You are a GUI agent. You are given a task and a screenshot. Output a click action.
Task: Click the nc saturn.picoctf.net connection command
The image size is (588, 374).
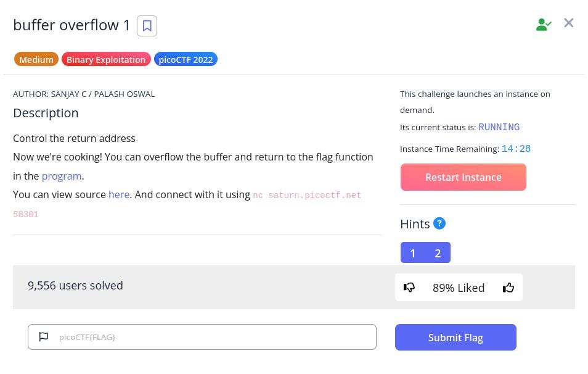pos(307,195)
